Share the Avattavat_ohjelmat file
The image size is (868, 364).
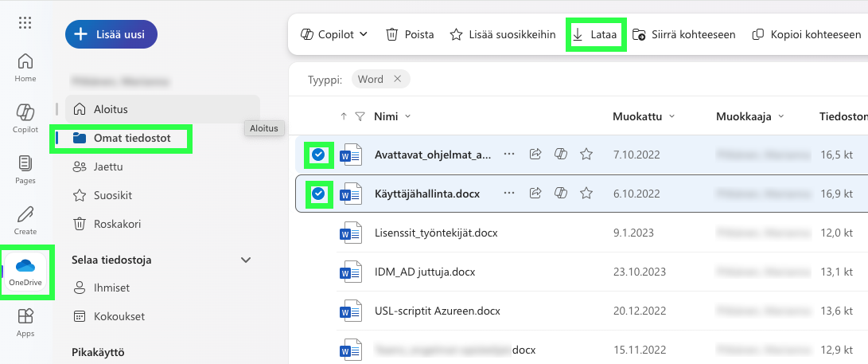[x=535, y=155]
